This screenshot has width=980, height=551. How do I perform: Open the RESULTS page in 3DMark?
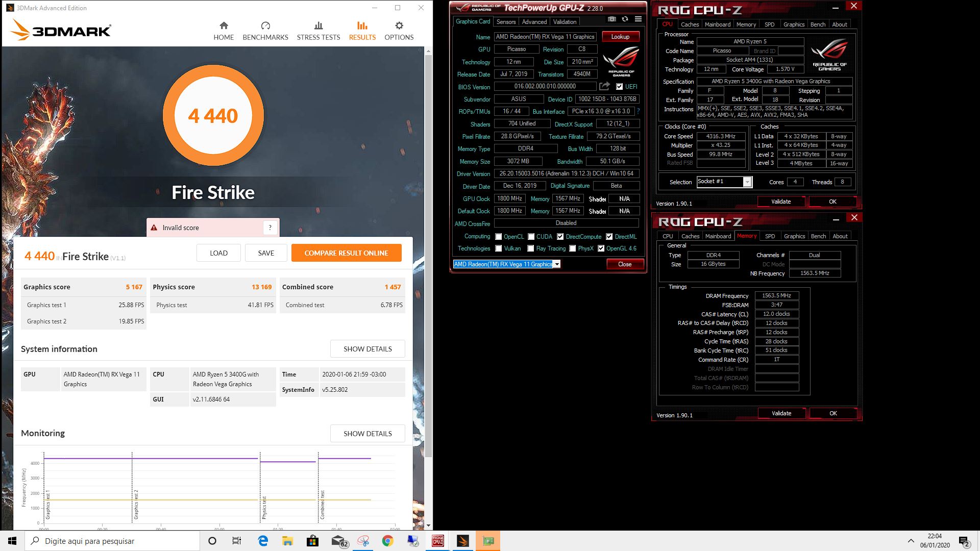pos(362,31)
